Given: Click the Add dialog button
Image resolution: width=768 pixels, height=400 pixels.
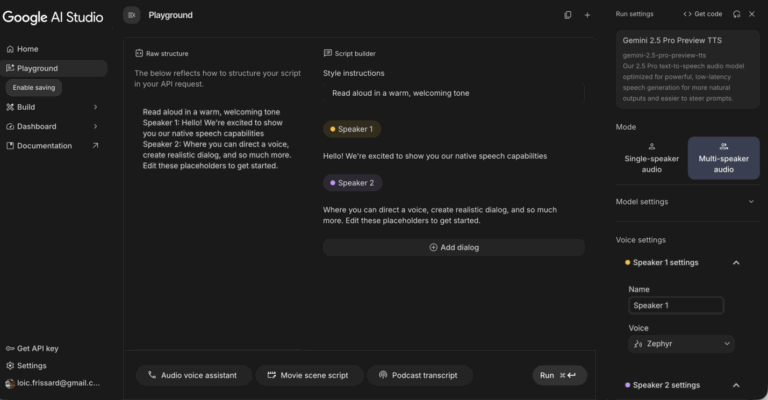Looking at the screenshot, I should (454, 248).
